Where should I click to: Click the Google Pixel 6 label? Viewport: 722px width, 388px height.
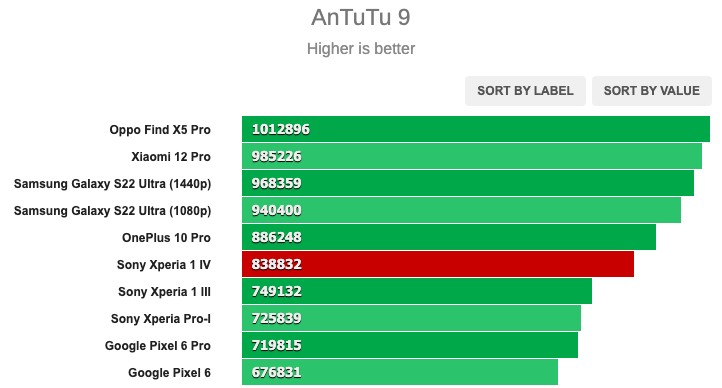point(169,373)
